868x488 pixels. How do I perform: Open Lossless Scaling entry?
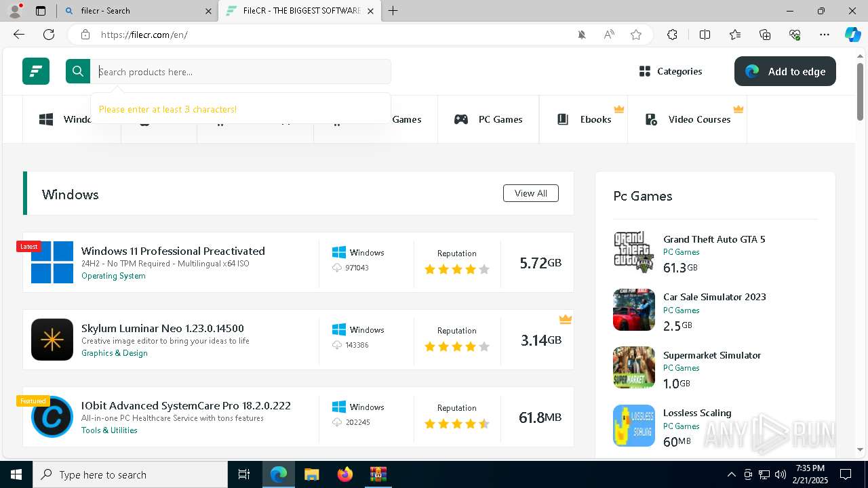[697, 413]
